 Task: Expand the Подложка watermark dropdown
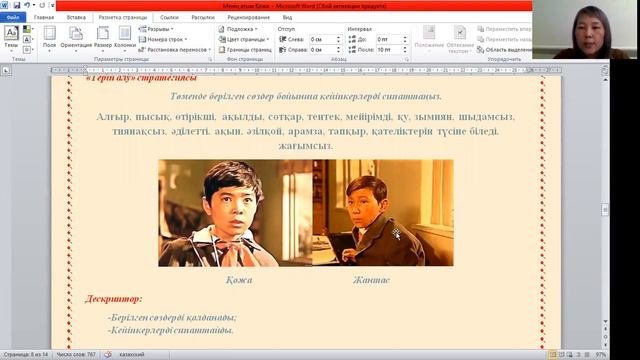tap(238, 29)
